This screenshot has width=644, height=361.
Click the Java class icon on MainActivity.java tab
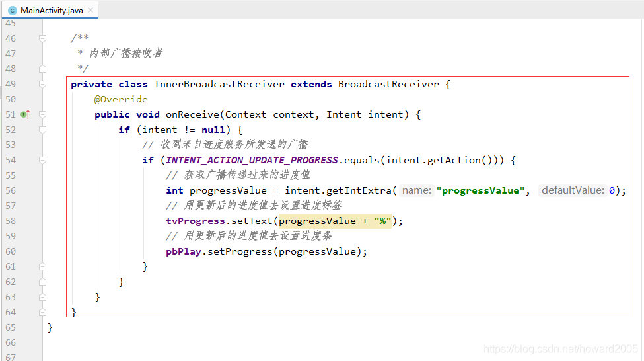(x=13, y=11)
